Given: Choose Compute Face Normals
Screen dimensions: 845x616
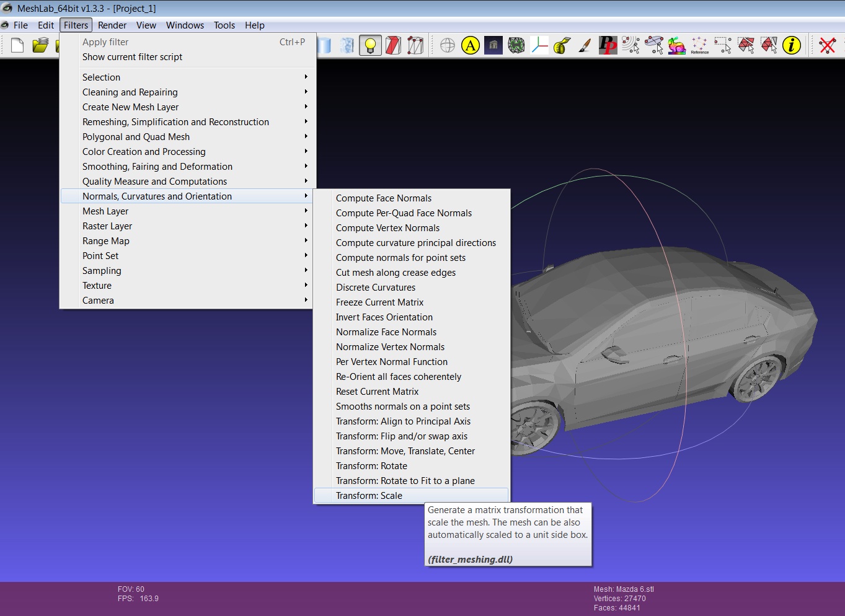Looking at the screenshot, I should [x=383, y=198].
